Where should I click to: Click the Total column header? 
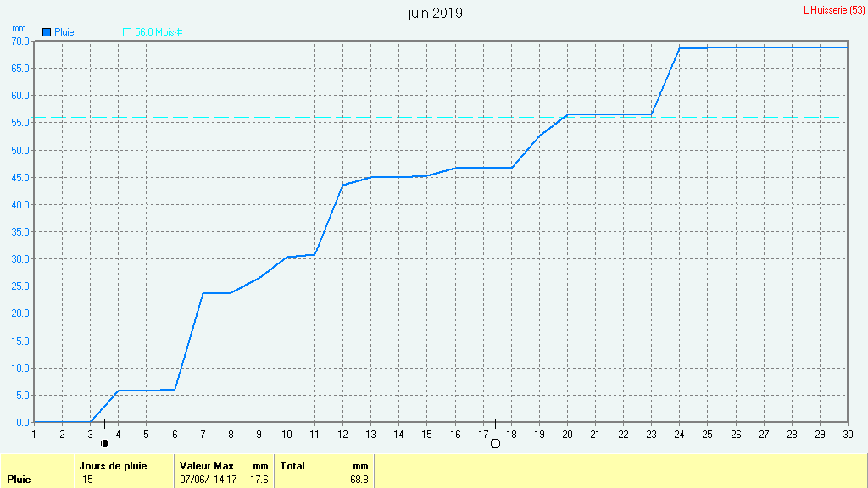click(x=292, y=466)
